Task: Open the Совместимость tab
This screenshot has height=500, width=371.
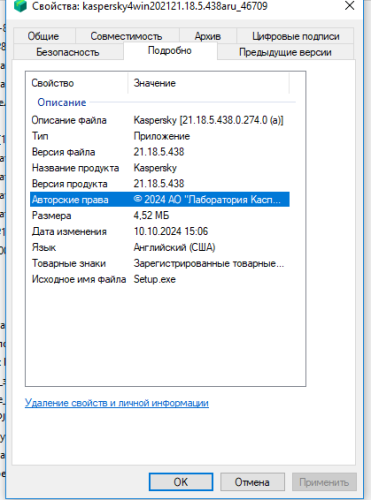Action: [126, 36]
